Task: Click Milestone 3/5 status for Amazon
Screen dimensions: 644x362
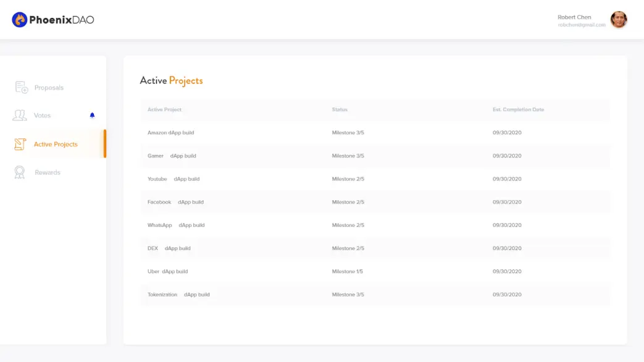Action: point(348,133)
